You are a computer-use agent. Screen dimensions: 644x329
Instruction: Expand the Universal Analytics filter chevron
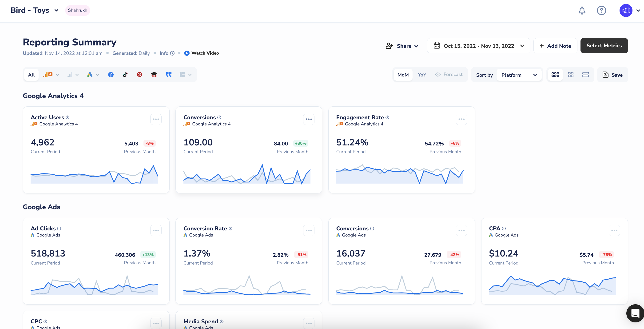tap(77, 75)
